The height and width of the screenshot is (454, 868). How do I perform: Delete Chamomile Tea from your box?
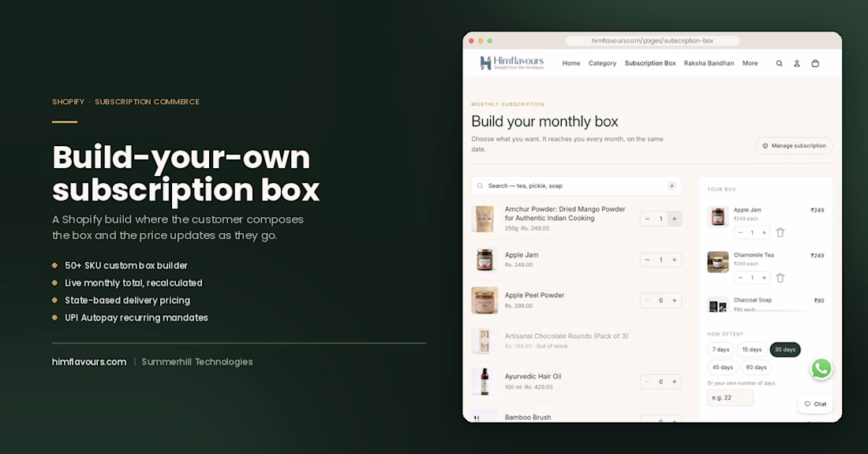coord(780,278)
